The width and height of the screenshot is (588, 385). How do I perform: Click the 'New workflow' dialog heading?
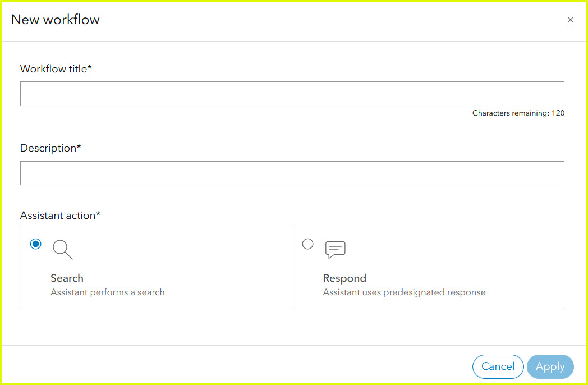(x=55, y=20)
